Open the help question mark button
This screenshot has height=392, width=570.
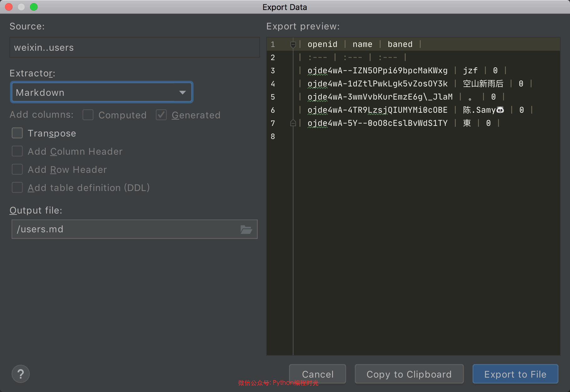[x=21, y=374]
